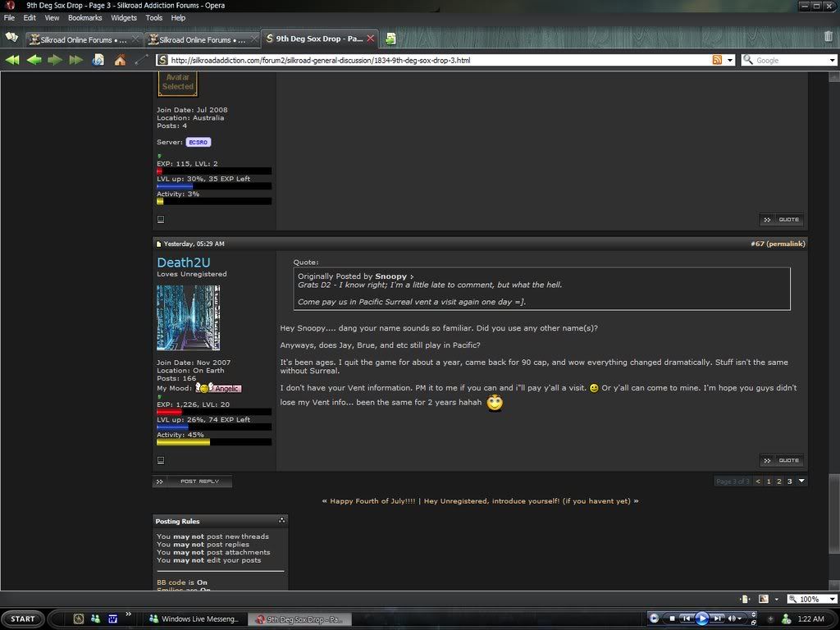Open the Bookmarks menu
The width and height of the screenshot is (840, 630).
(84, 17)
